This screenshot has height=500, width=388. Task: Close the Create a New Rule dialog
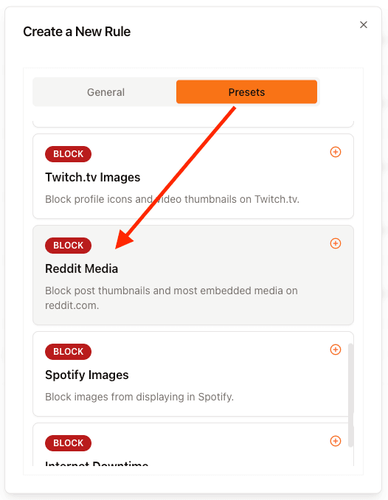click(363, 25)
